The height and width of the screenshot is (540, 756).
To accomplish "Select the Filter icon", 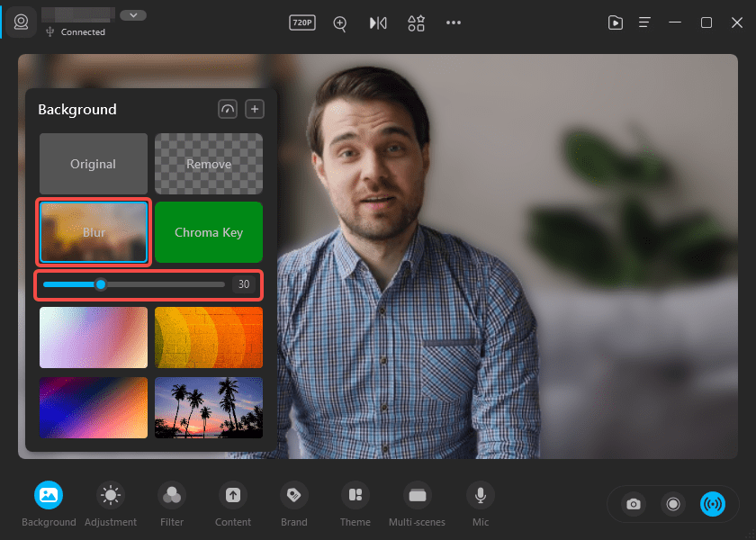I will (172, 503).
